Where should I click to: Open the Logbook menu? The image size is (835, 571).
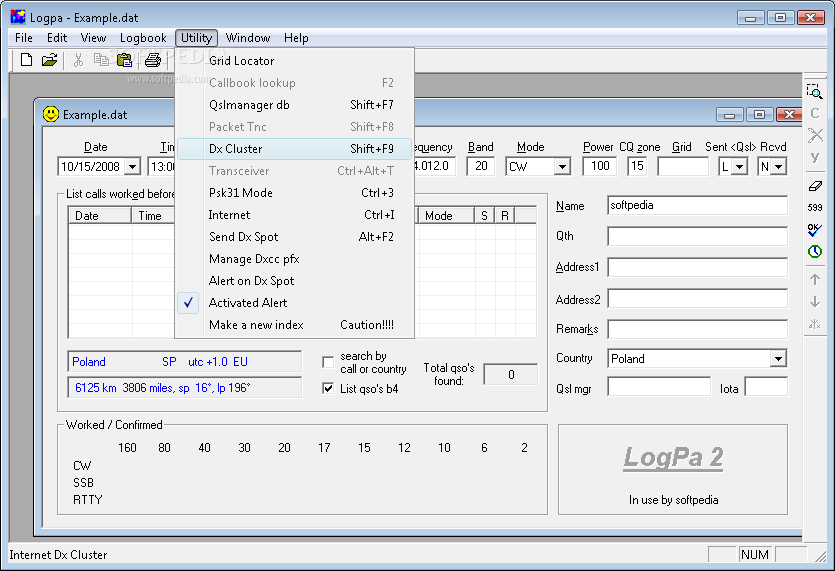(x=143, y=38)
